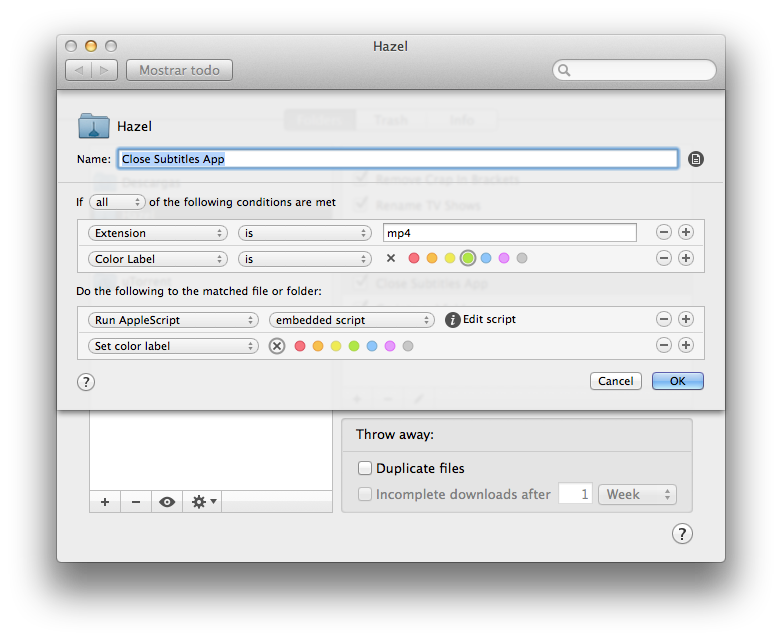Set the red color label in the action row
This screenshot has height=641, width=782.
tap(300, 346)
